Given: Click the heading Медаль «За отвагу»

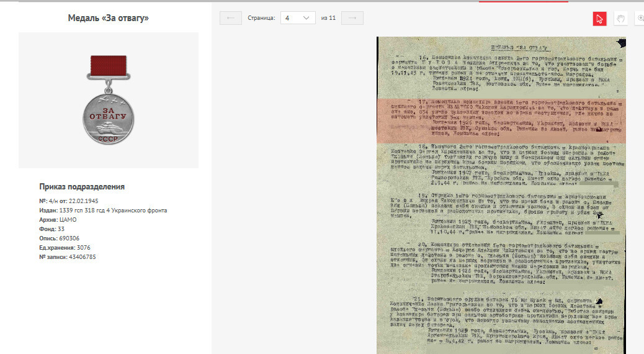Looking at the screenshot, I should (x=109, y=18).
